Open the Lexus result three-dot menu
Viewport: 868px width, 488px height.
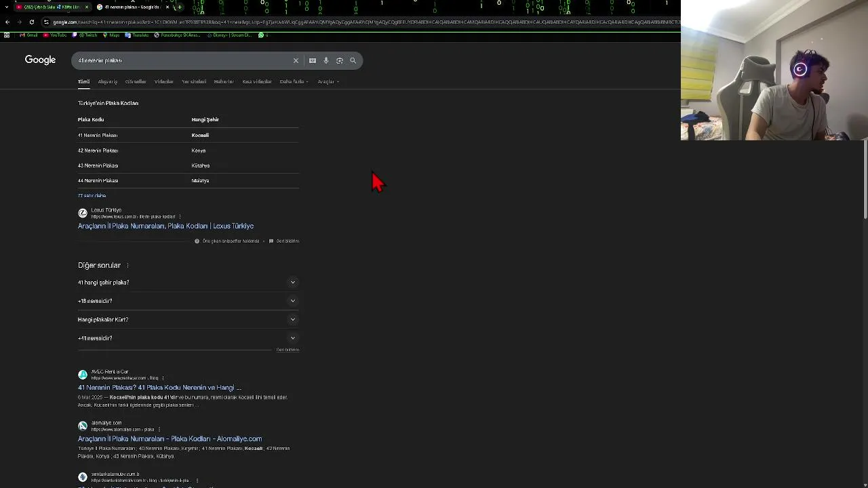180,217
